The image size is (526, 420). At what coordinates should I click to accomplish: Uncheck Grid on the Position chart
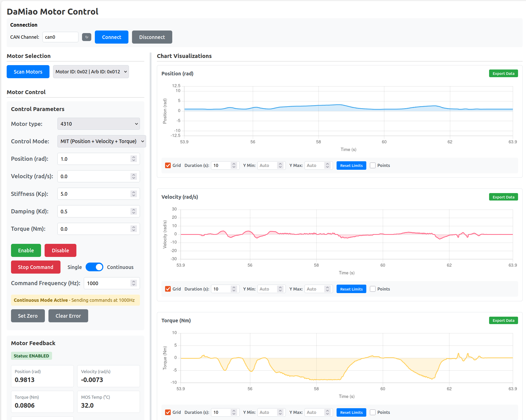coord(168,165)
